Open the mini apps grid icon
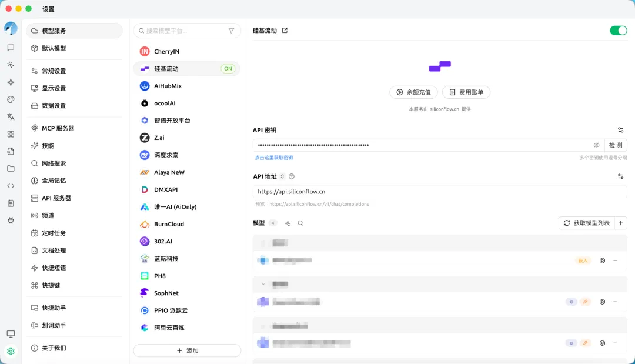Viewport: 635px width, 364px height. pos(11,134)
